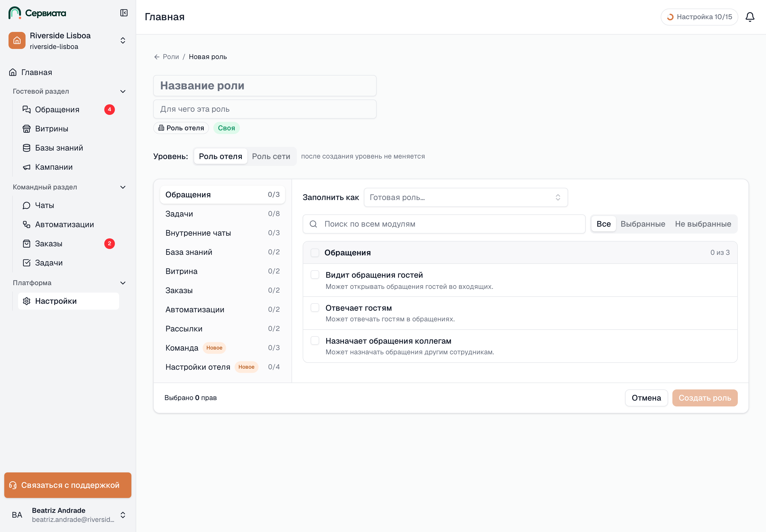Open Базы знаний database icon
Image resolution: width=766 pixels, height=532 pixels.
click(x=27, y=148)
